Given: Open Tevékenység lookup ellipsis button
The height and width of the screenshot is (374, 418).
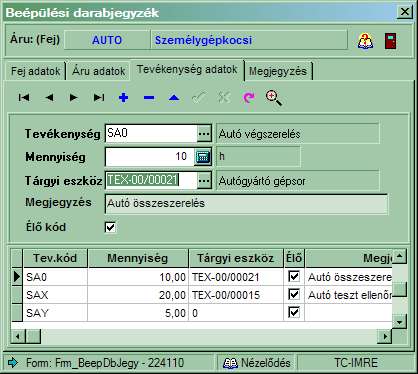Looking at the screenshot, I should click(204, 134).
